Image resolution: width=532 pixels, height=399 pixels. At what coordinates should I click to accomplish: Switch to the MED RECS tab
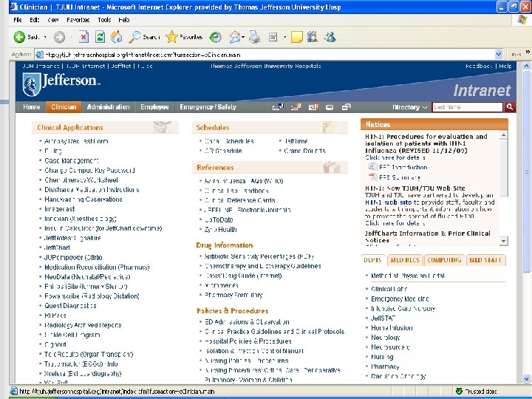pyautogui.click(x=405, y=260)
